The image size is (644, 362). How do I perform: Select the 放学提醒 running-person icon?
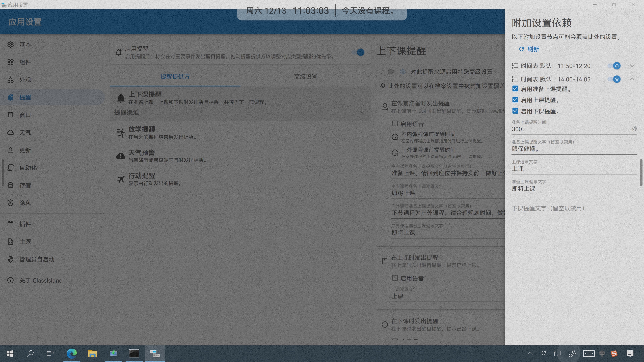[x=121, y=133]
